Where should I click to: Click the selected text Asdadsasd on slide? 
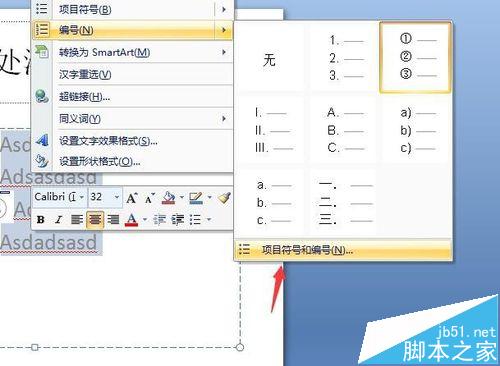(x=49, y=242)
